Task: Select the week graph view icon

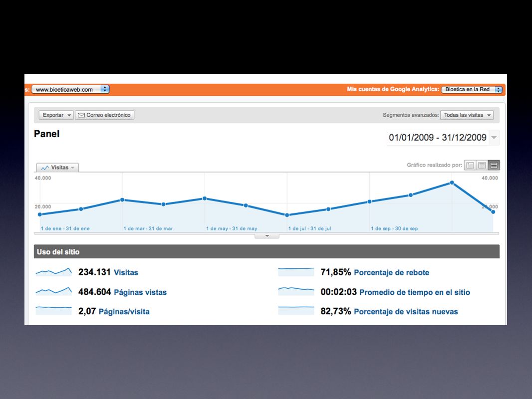Action: [x=482, y=166]
